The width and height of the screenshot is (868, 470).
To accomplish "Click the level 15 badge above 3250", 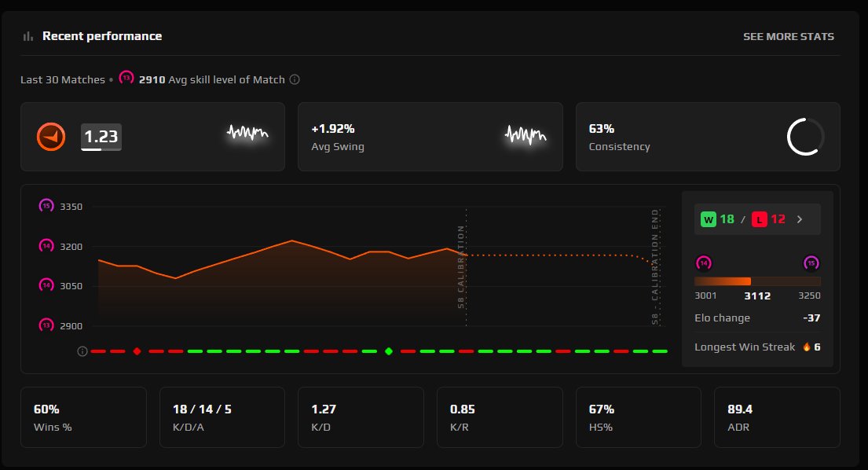I will coord(811,263).
